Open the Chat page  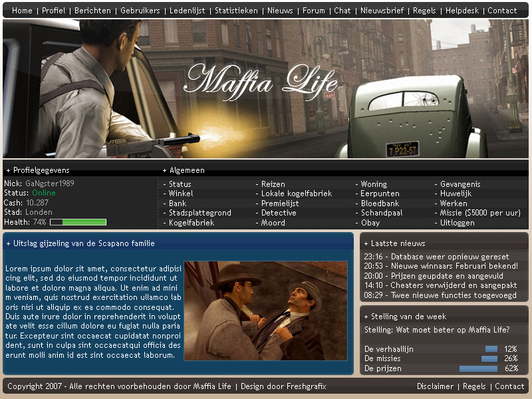(x=342, y=11)
